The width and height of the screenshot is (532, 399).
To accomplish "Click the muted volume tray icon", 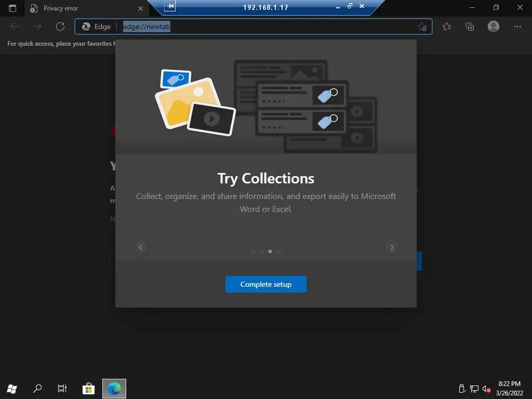I will point(486,389).
